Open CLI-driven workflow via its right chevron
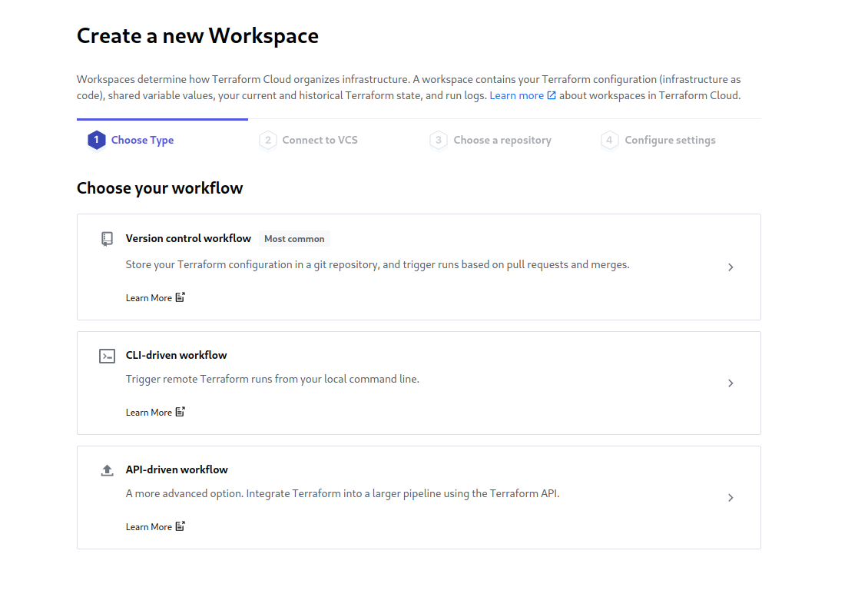This screenshot has height=607, width=868. coord(731,383)
